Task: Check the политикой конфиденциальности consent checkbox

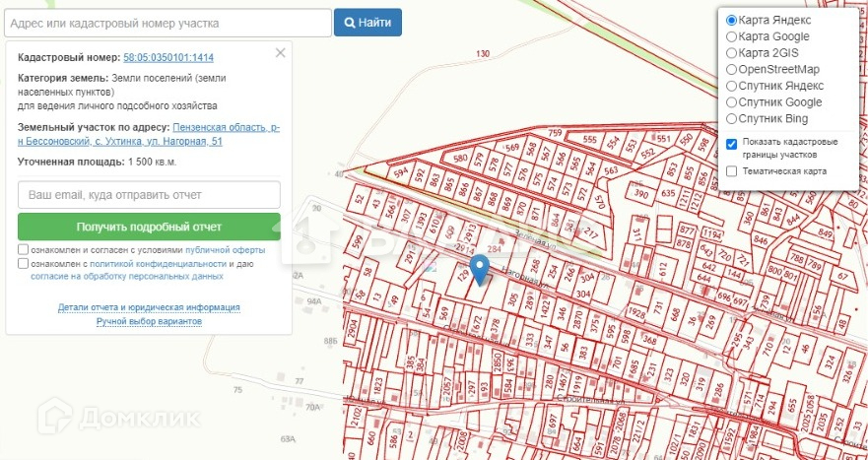Action: [x=23, y=263]
